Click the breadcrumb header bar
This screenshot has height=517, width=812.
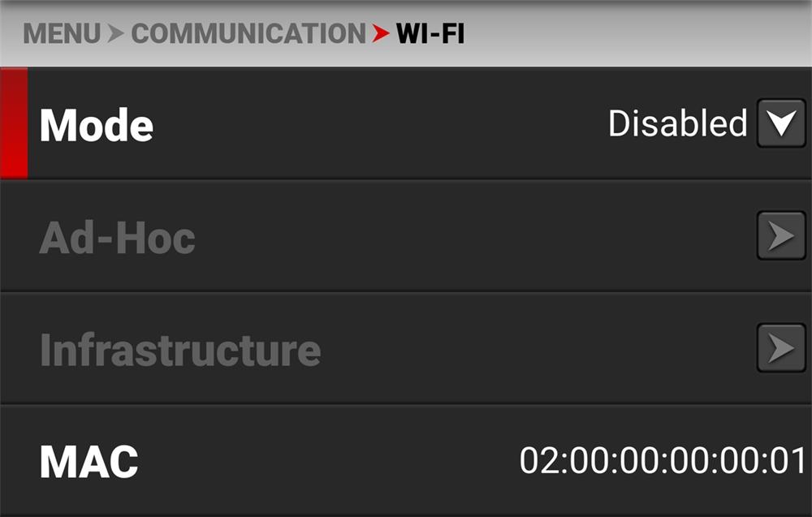pos(406,33)
